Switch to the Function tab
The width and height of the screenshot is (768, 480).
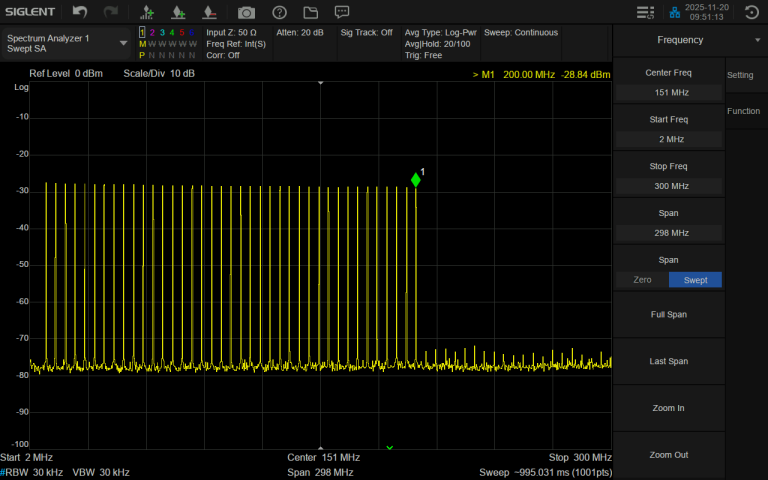[743, 111]
